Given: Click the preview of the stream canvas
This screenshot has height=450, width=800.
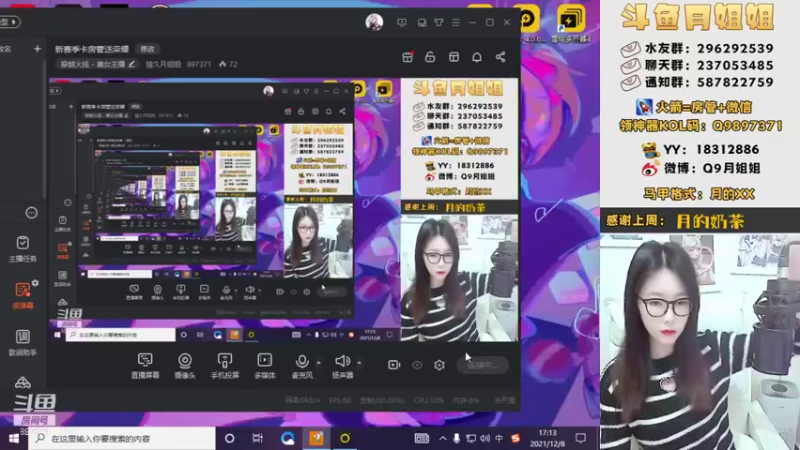Looking at the screenshot, I should (x=283, y=210).
